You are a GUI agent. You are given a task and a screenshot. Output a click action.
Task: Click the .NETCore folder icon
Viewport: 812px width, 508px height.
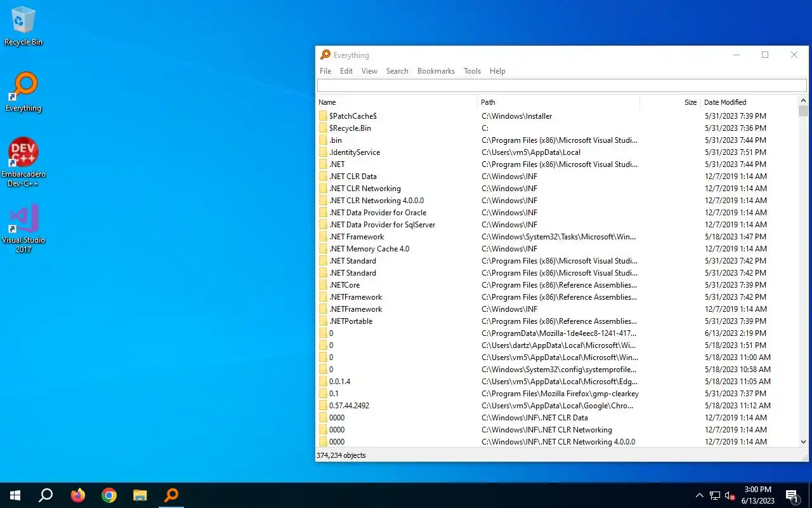pos(323,285)
